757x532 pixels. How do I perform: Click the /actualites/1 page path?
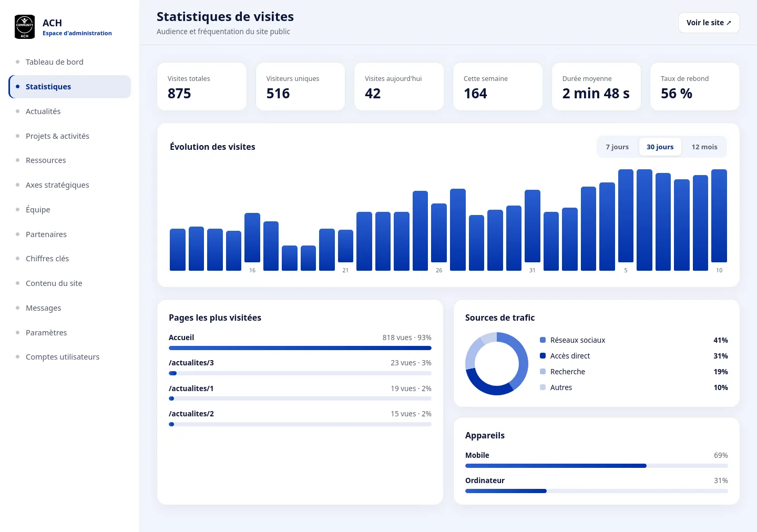[191, 388]
